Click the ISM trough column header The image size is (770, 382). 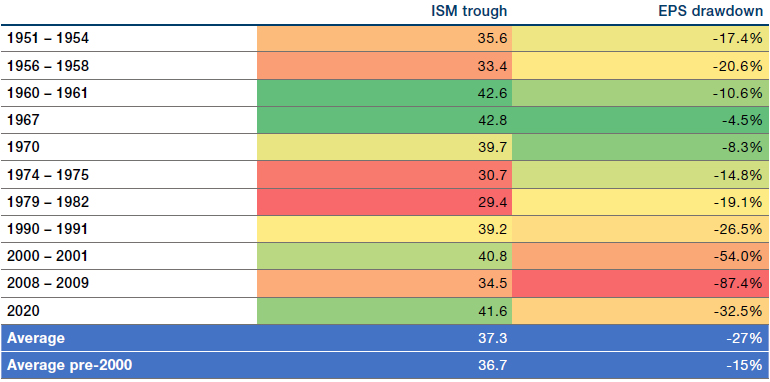point(469,11)
